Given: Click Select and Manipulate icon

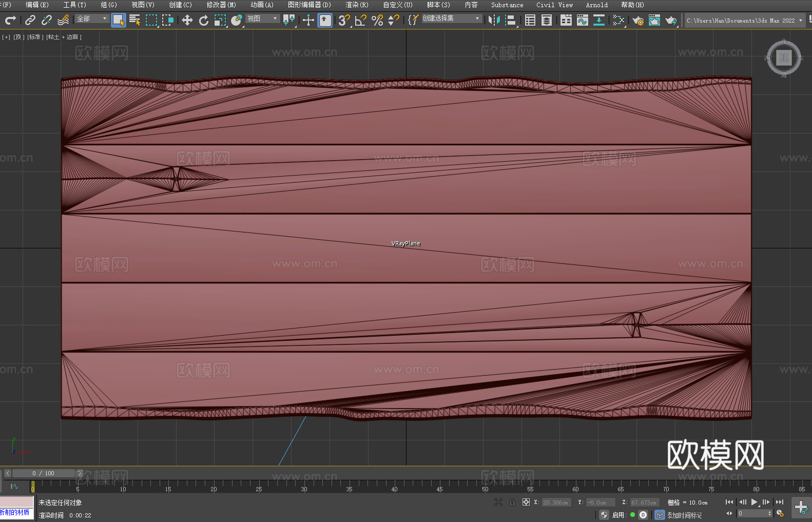Looking at the screenshot, I should tap(308, 20).
